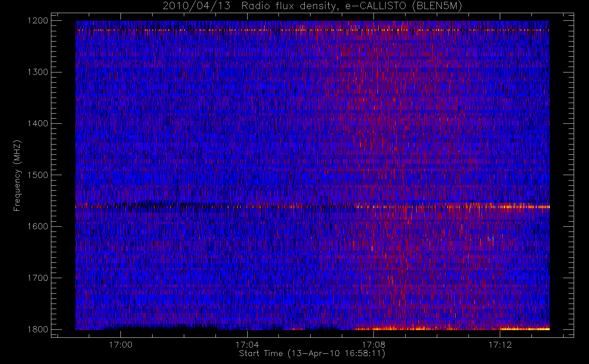Click the plot title '2010/04/13 Radio flux density'
Viewport: 589px width, 364px height.
(312, 6)
